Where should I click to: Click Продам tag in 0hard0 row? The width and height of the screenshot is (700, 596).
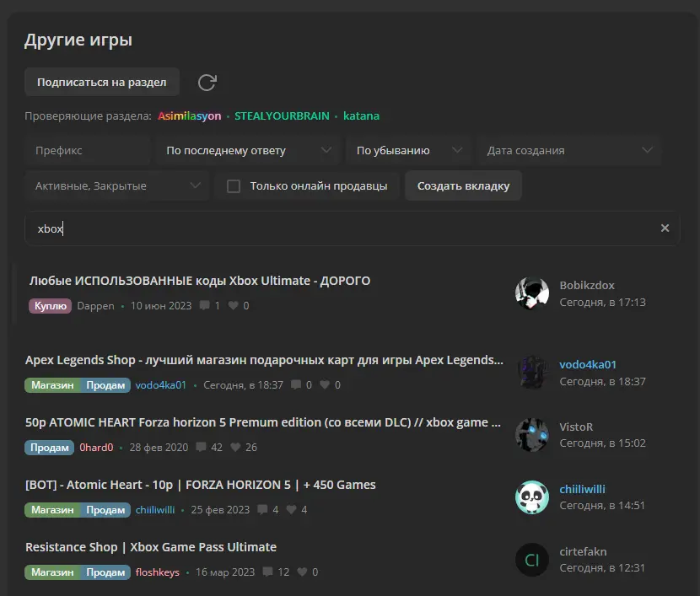click(49, 448)
